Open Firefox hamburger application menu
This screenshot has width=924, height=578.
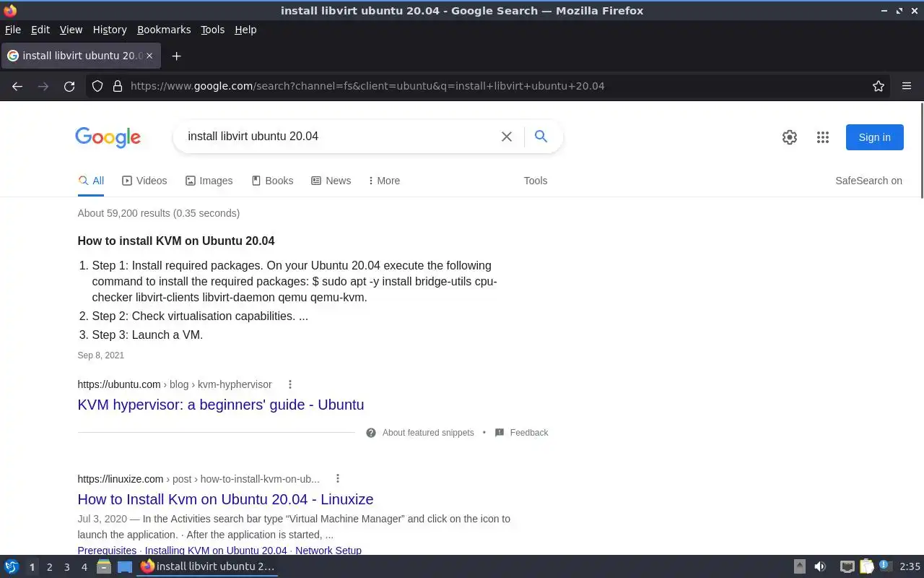coord(907,86)
